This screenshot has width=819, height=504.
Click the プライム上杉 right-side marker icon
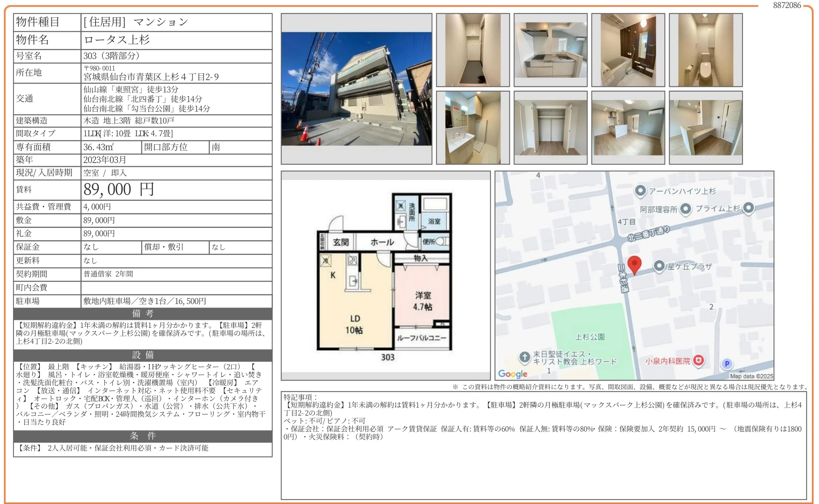pos(748,208)
